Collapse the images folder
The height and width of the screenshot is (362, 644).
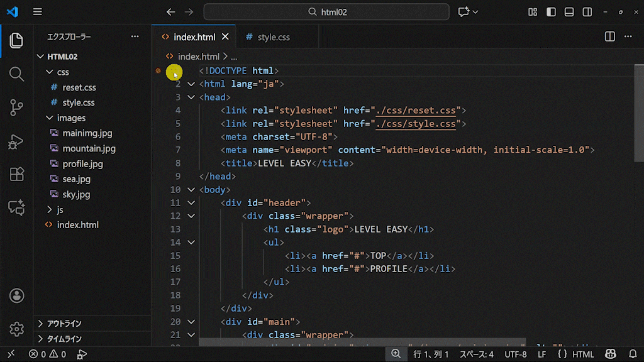pyautogui.click(x=70, y=118)
